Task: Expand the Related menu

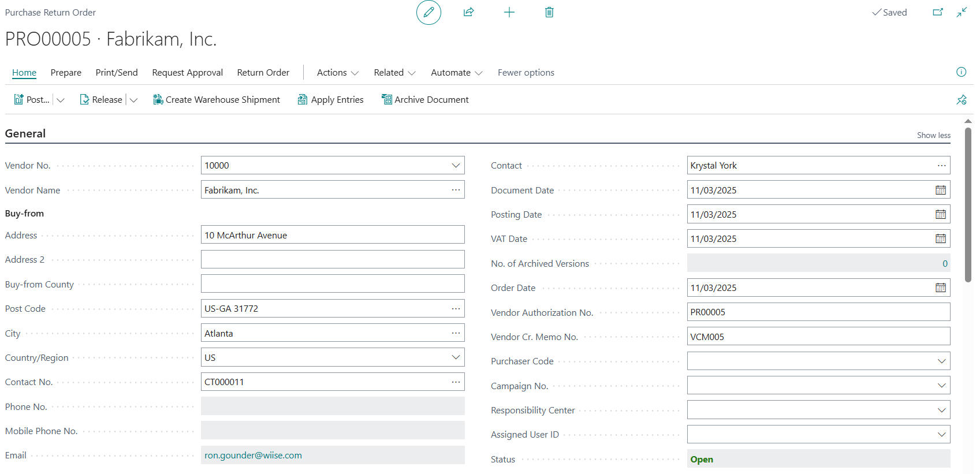Action: tap(394, 73)
